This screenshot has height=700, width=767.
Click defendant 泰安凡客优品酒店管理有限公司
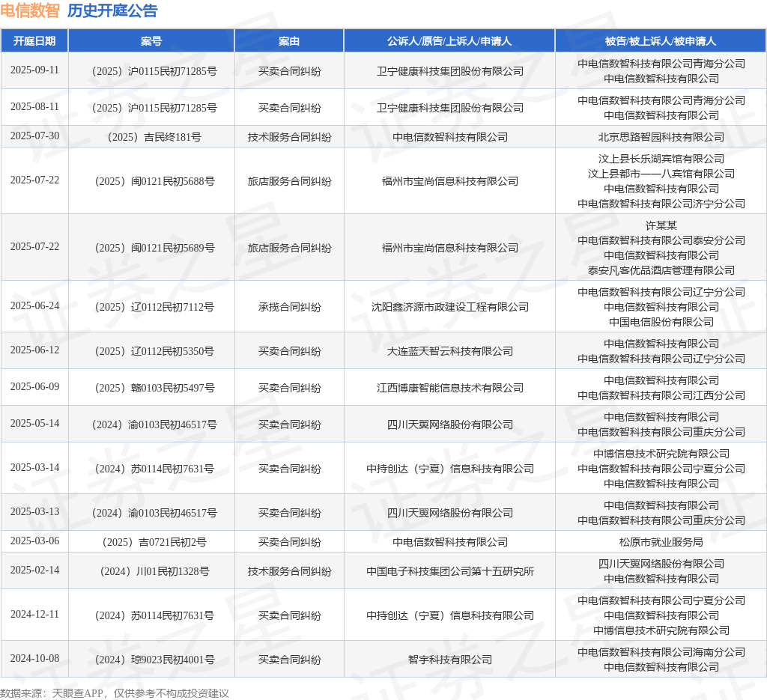click(661, 270)
